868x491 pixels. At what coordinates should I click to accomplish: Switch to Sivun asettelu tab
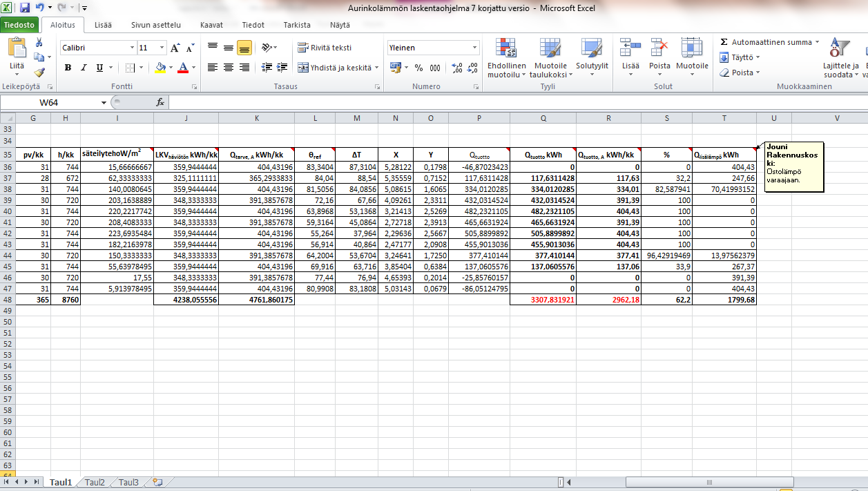point(156,25)
